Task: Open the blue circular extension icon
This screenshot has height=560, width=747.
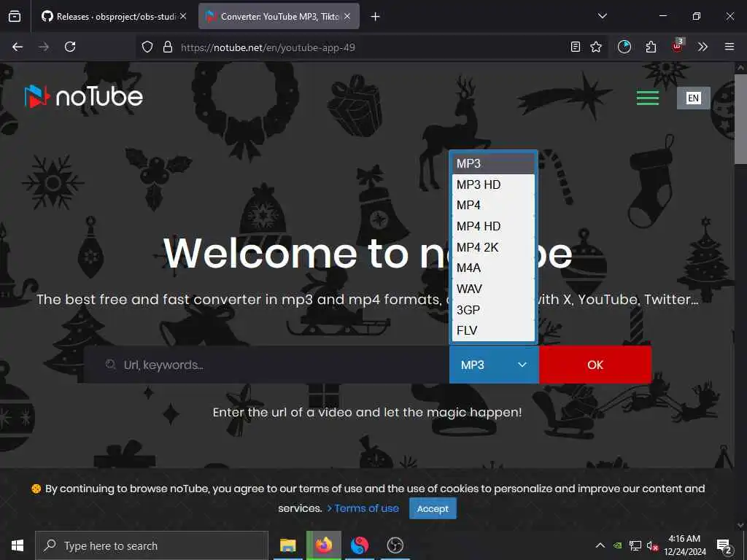Action: point(624,47)
